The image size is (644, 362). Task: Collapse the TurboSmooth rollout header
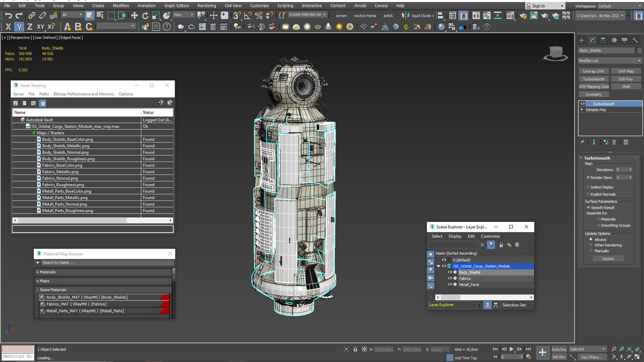597,158
